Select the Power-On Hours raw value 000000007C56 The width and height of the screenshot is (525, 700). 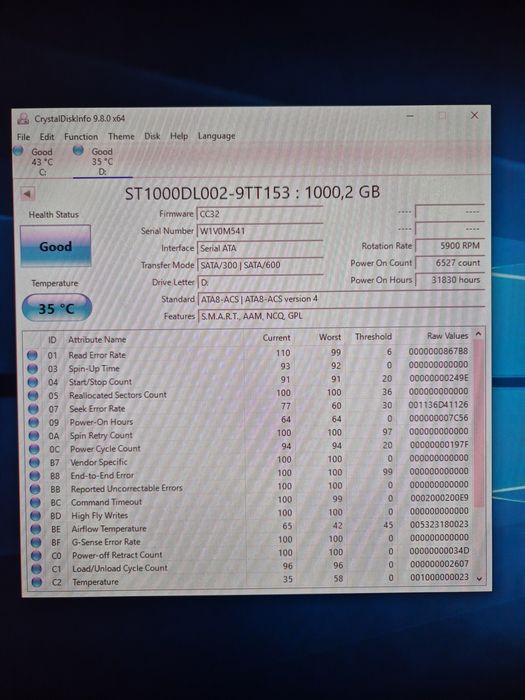tap(438, 418)
